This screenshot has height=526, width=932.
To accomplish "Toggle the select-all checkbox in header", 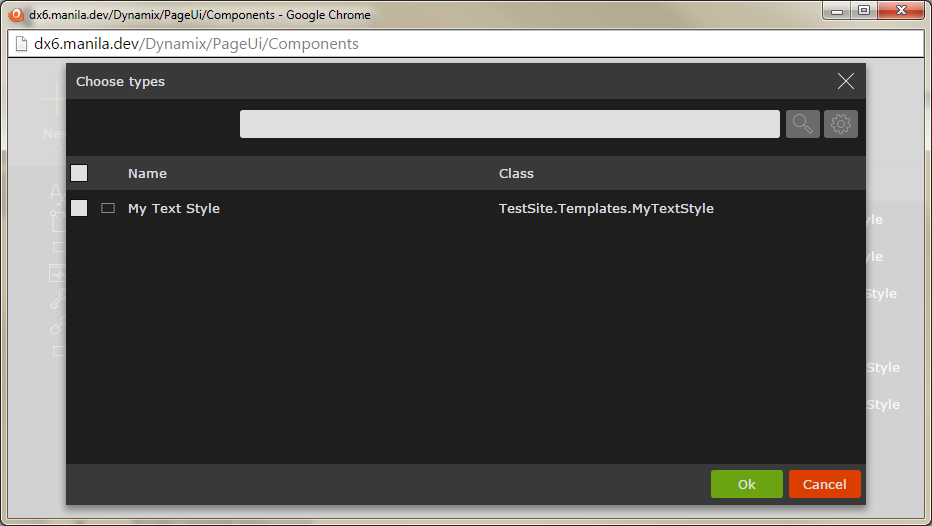I will click(x=79, y=173).
